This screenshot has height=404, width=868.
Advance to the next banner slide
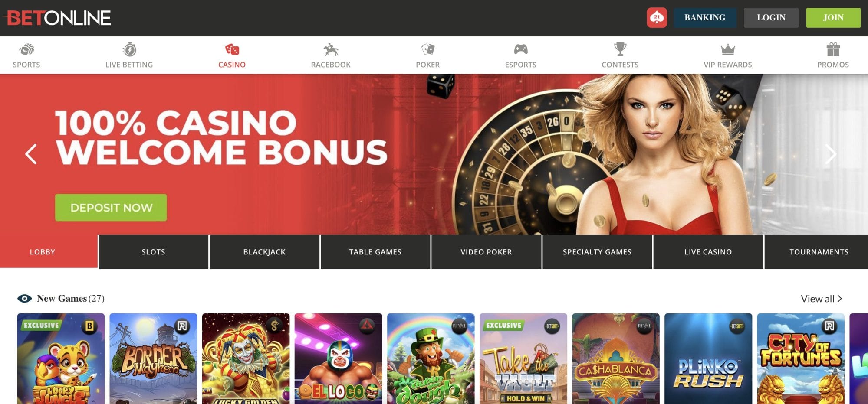pyautogui.click(x=830, y=154)
